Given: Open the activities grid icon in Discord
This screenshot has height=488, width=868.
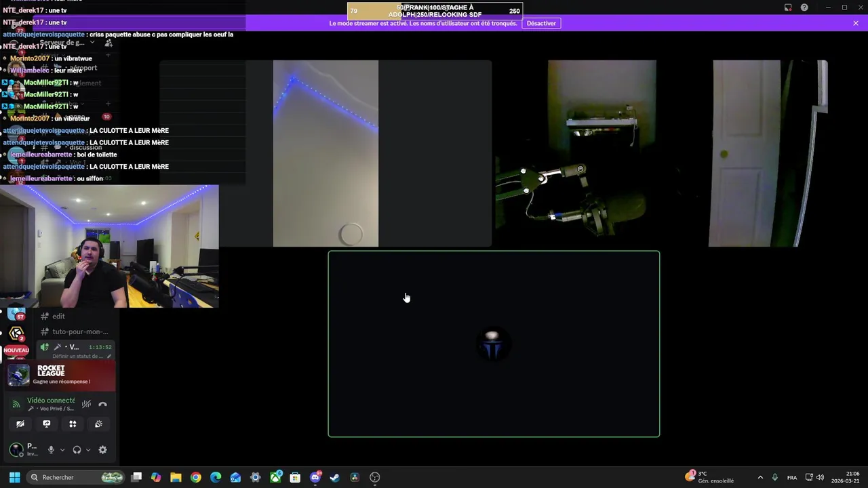Looking at the screenshot, I should tap(73, 424).
